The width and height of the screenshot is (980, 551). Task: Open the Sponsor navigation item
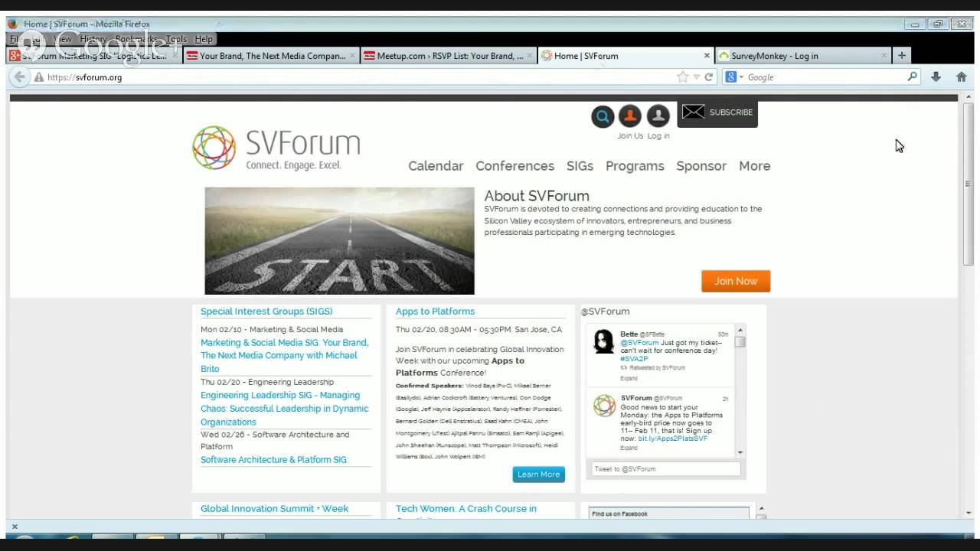click(x=701, y=166)
